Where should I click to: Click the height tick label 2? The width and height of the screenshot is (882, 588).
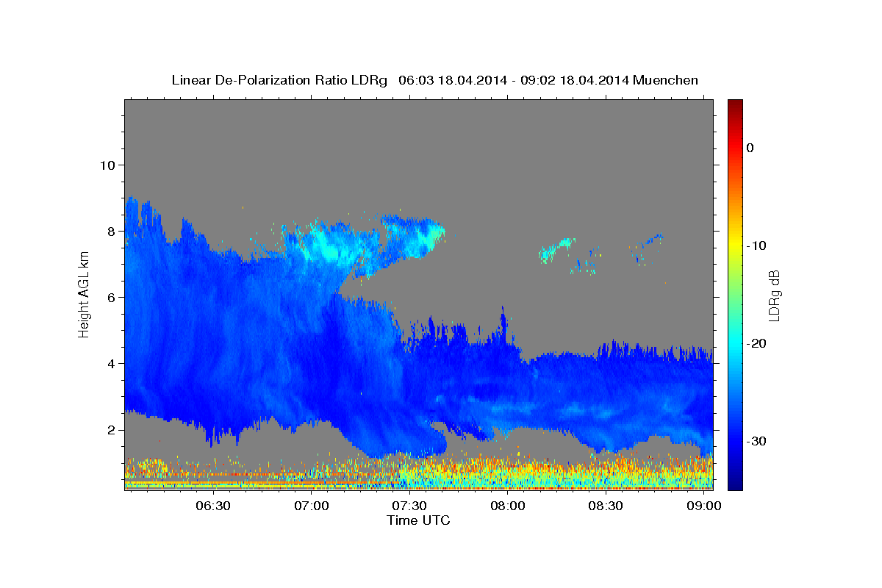pyautogui.click(x=112, y=429)
